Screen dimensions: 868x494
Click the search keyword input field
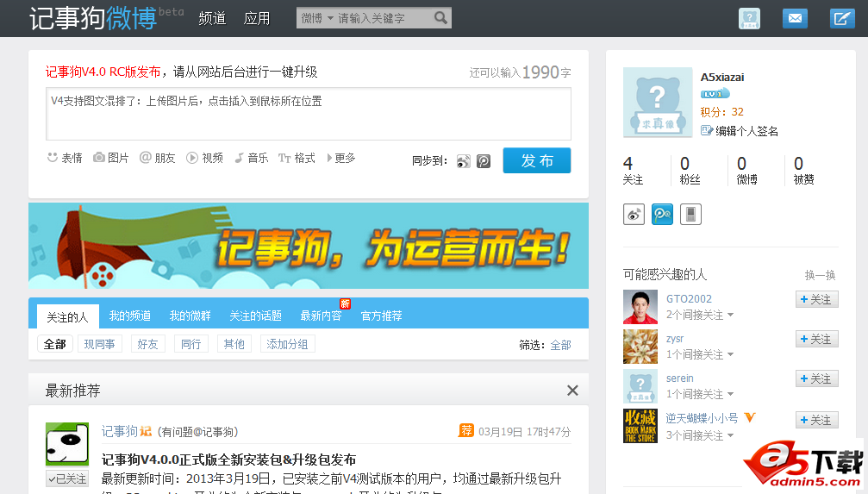pos(384,18)
